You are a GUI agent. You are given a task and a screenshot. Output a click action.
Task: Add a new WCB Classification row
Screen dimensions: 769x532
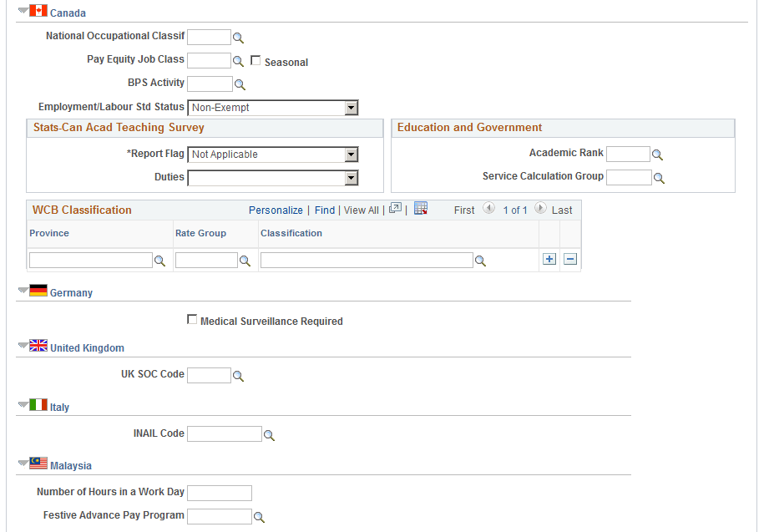coord(549,259)
